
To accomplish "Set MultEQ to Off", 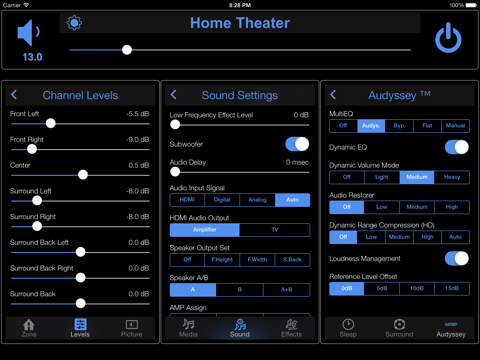I will [x=343, y=126].
